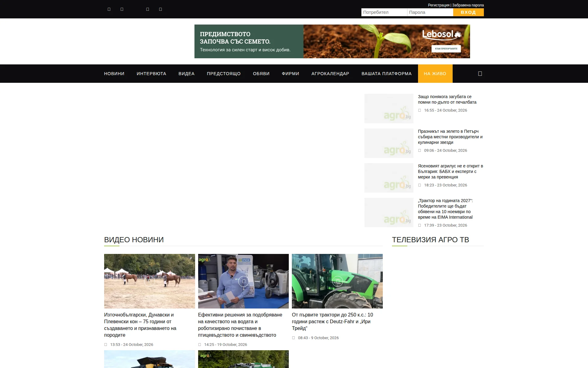Image resolution: width=588 pixels, height=368 pixels.
Task: Open the НОВИНИ menu item
Action: 114,74
